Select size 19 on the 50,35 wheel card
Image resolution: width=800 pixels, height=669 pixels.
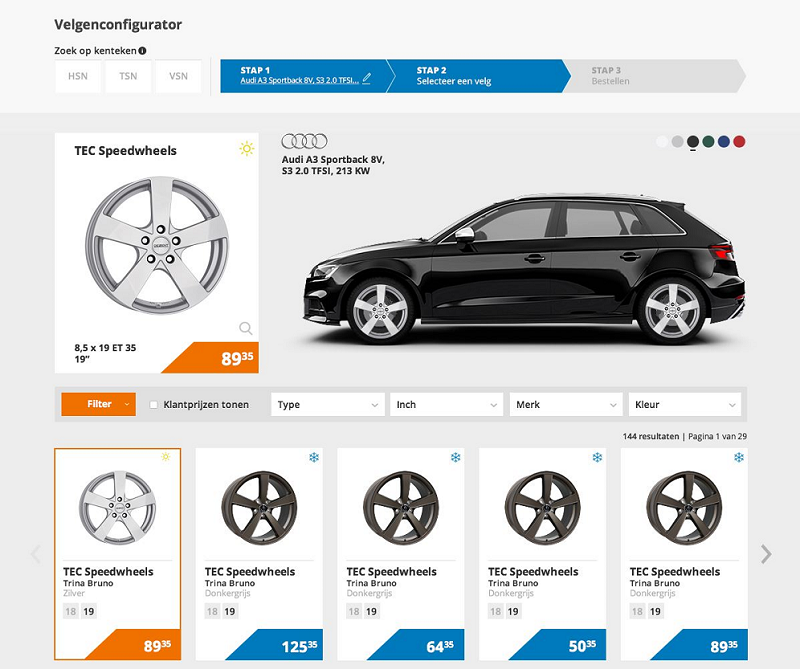[513, 611]
